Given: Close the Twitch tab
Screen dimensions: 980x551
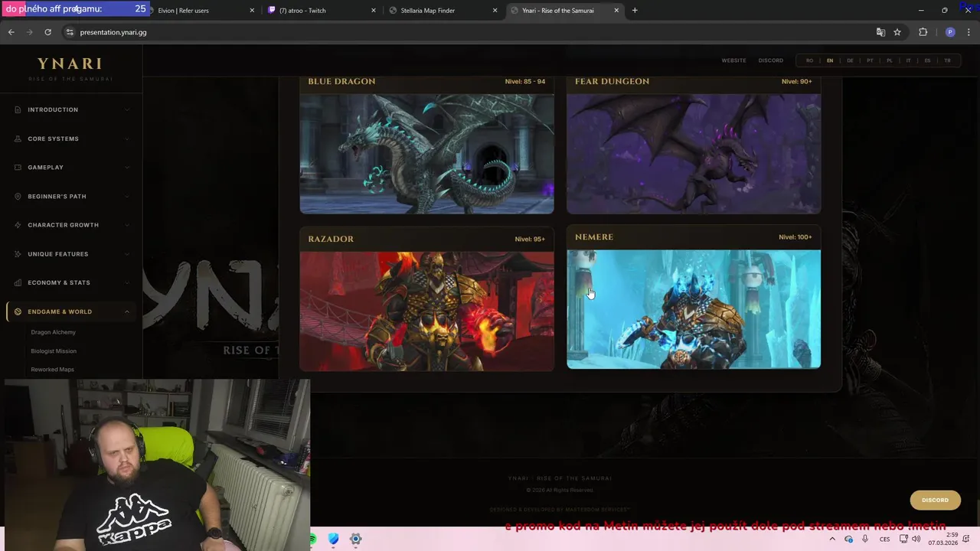Looking at the screenshot, I should click(x=374, y=11).
